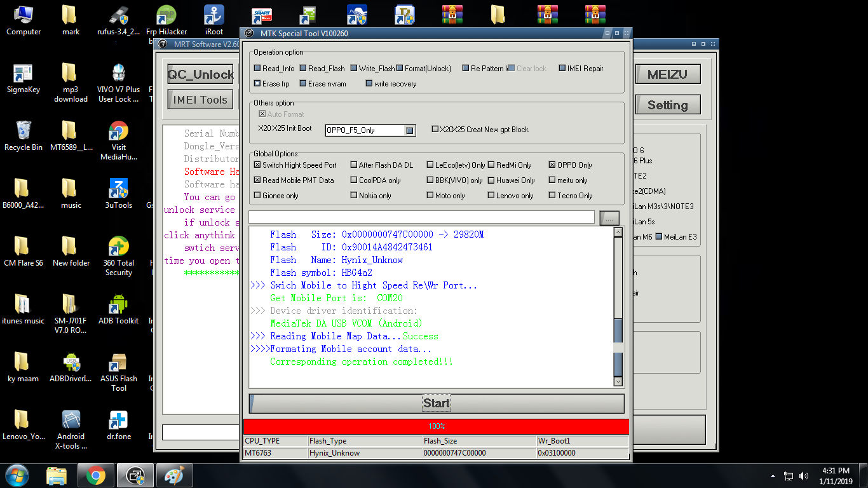Launch the ADB Toolkit shortcut

point(119,309)
